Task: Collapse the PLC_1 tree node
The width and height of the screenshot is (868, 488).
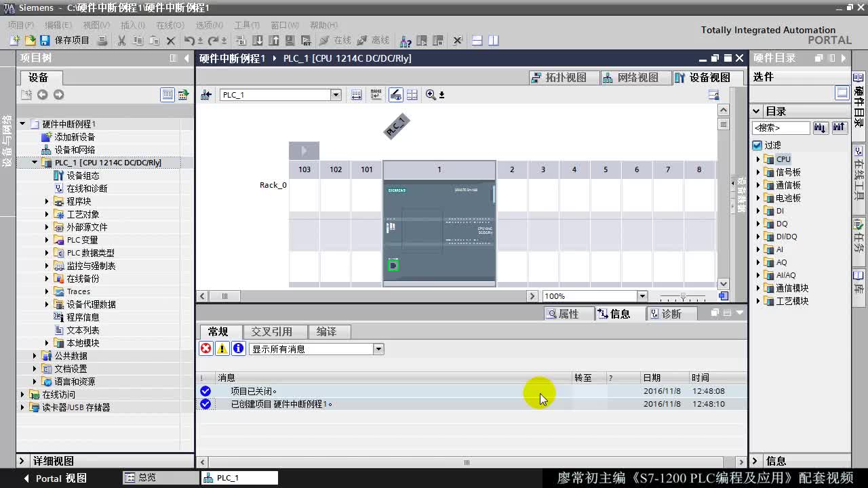Action: point(35,163)
